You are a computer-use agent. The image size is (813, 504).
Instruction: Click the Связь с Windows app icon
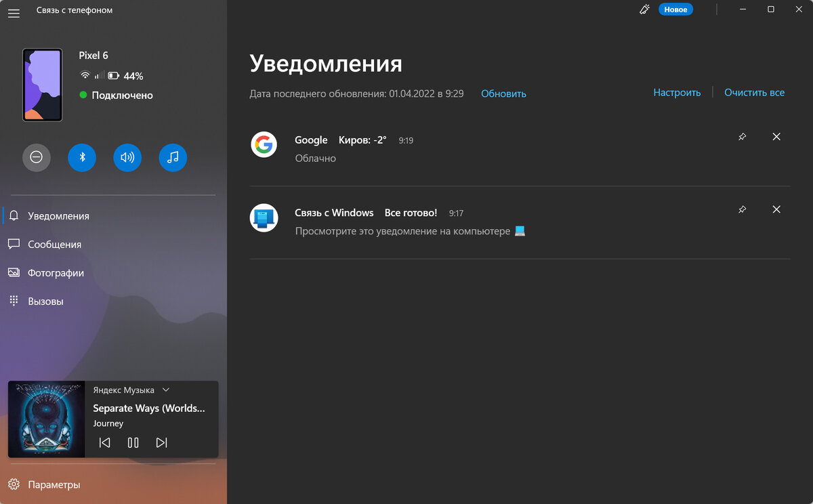pyautogui.click(x=264, y=217)
